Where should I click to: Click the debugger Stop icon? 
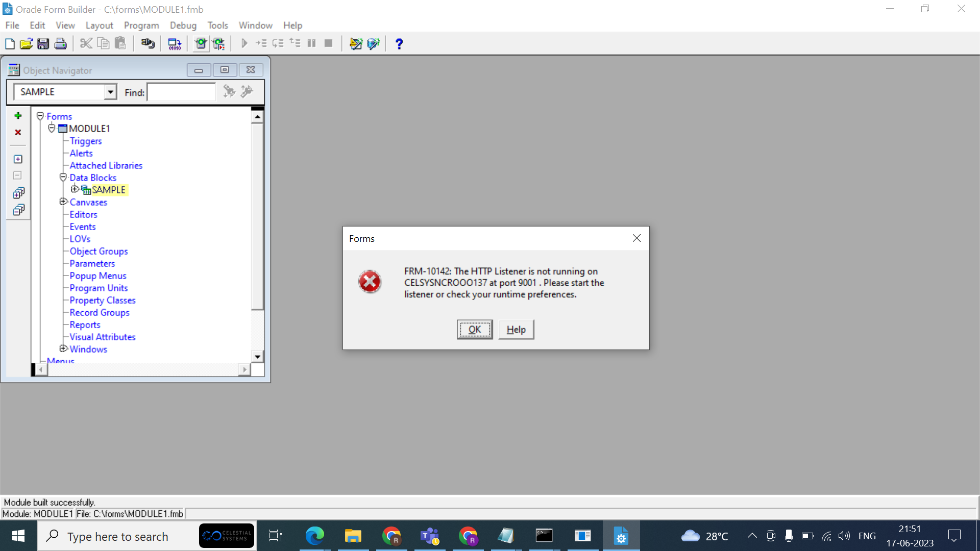click(329, 44)
